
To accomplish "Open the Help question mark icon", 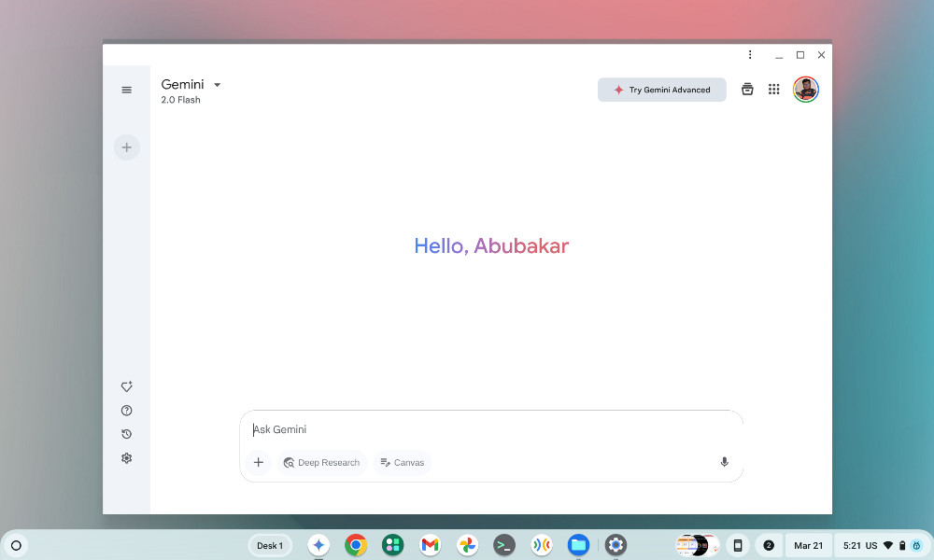I will (x=126, y=410).
